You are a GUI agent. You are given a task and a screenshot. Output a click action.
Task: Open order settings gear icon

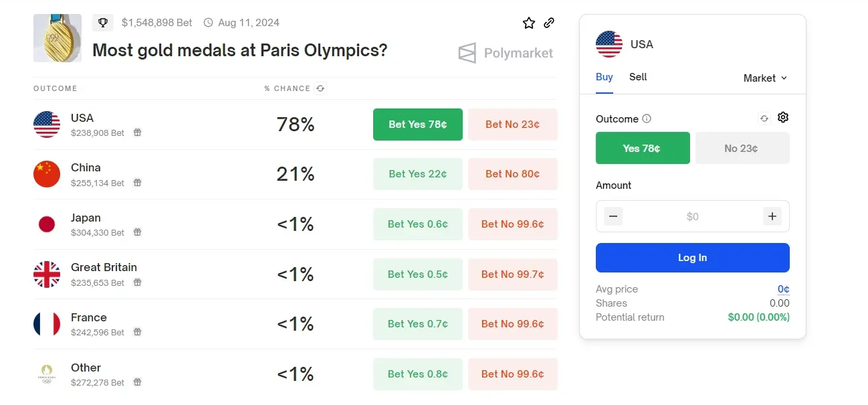point(783,118)
